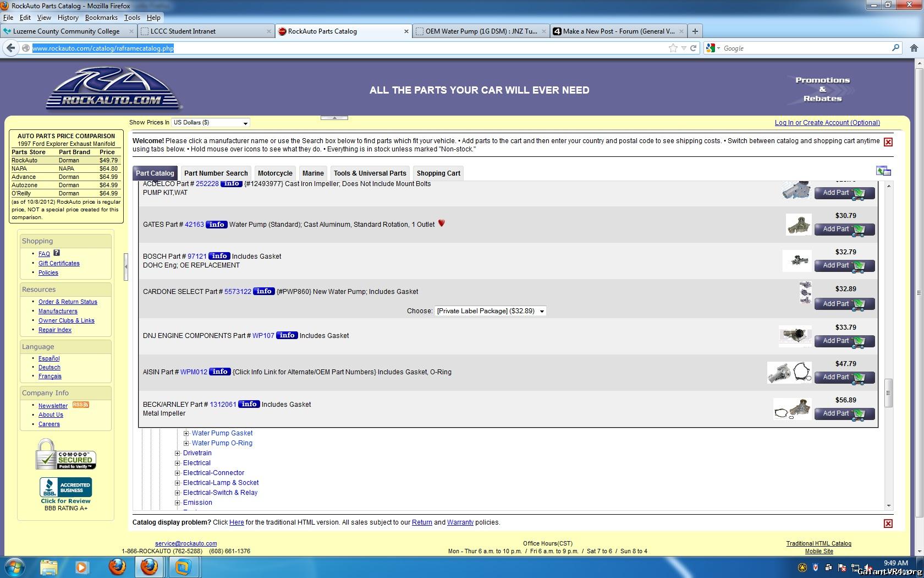Screen dimensions: 924x578
Task: Click Log In or Create Account link
Action: 827,123
